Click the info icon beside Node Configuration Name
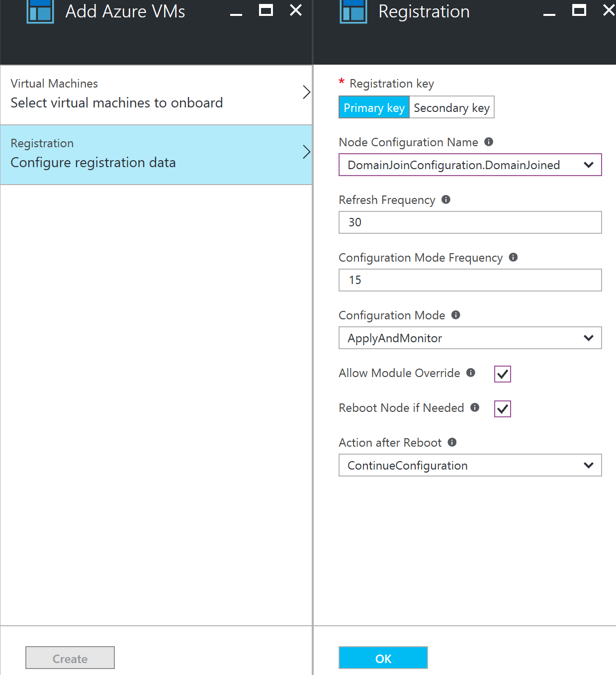The height and width of the screenshot is (675, 616). click(x=488, y=142)
